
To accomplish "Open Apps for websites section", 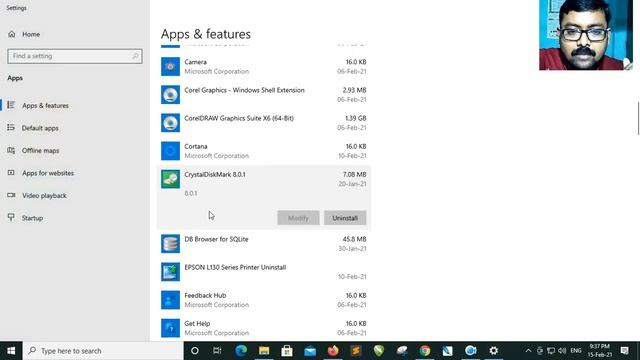I will click(x=48, y=173).
